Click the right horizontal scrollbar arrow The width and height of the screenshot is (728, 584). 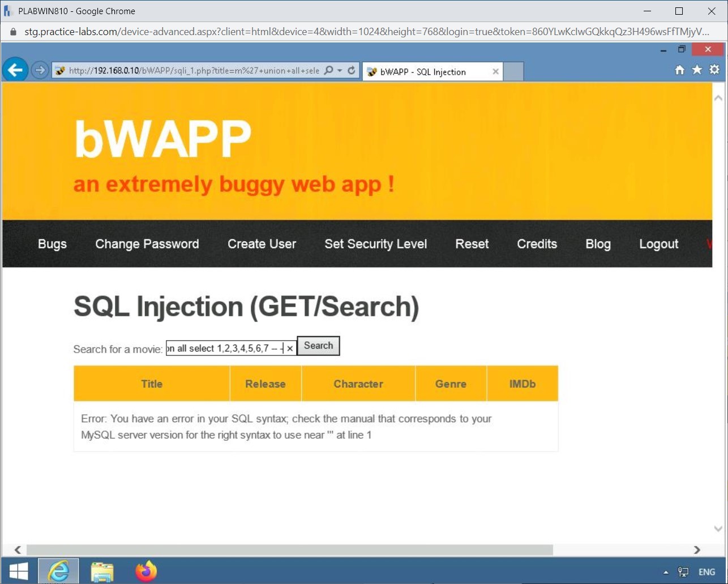697,549
